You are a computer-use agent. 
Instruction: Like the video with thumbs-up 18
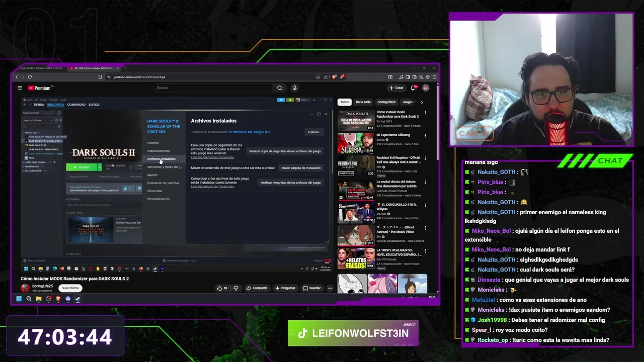(222, 288)
